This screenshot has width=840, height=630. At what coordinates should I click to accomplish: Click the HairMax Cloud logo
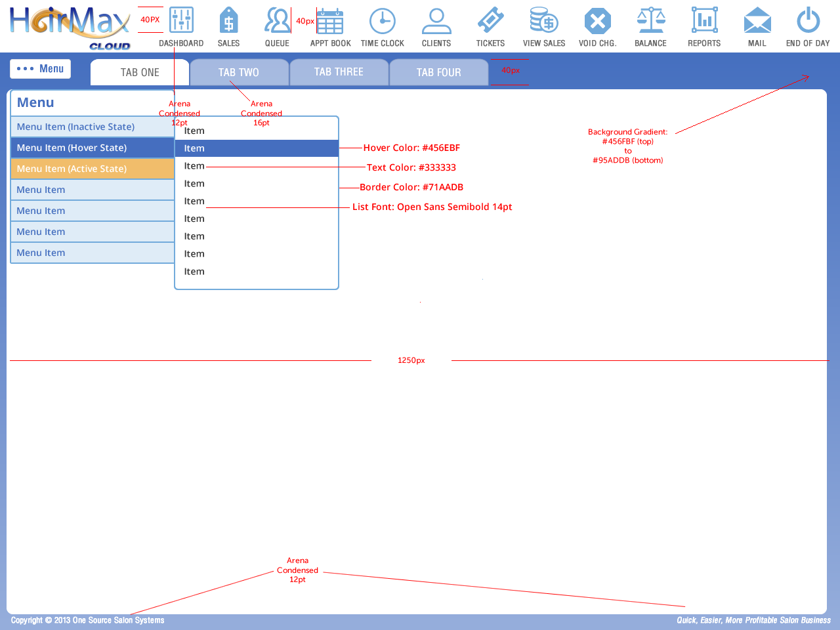70,28
